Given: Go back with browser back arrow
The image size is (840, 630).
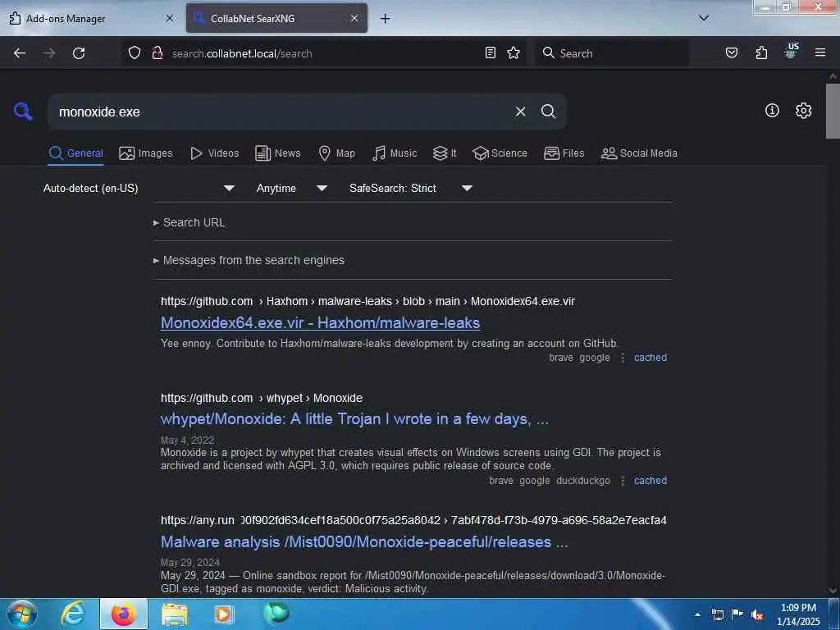Looking at the screenshot, I should 20,53.
